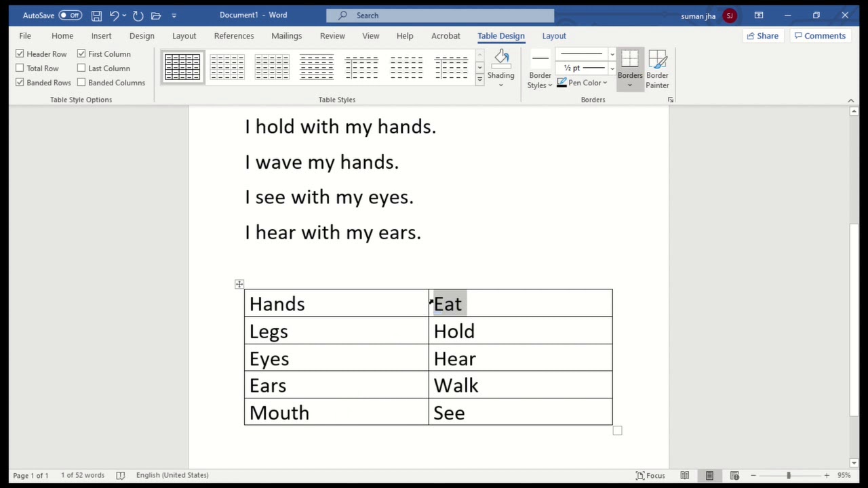Click the Mouth table cell
The image size is (868, 488).
tap(336, 412)
